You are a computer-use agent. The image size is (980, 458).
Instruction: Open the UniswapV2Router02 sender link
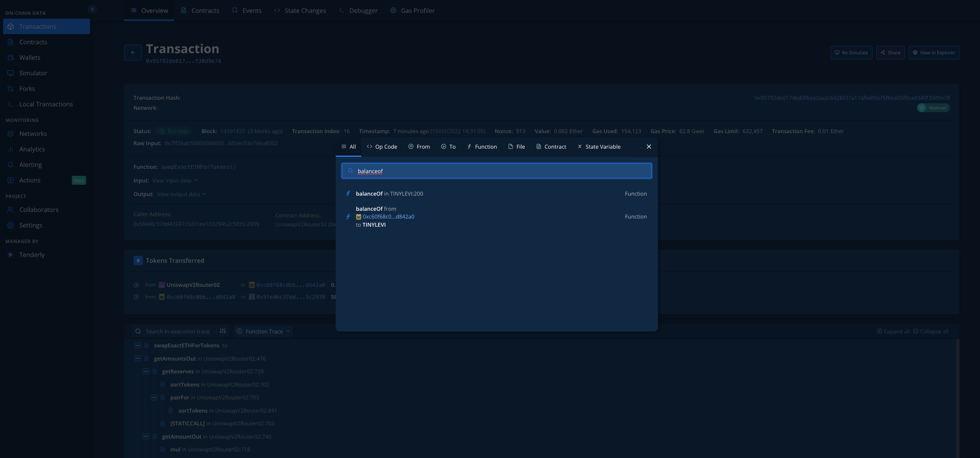pyautogui.click(x=193, y=285)
